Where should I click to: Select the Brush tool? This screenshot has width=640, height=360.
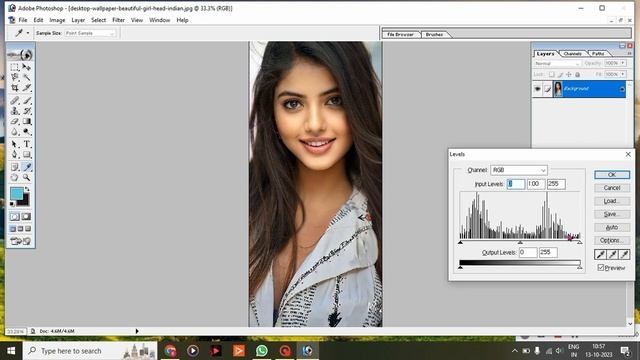pyautogui.click(x=27, y=100)
